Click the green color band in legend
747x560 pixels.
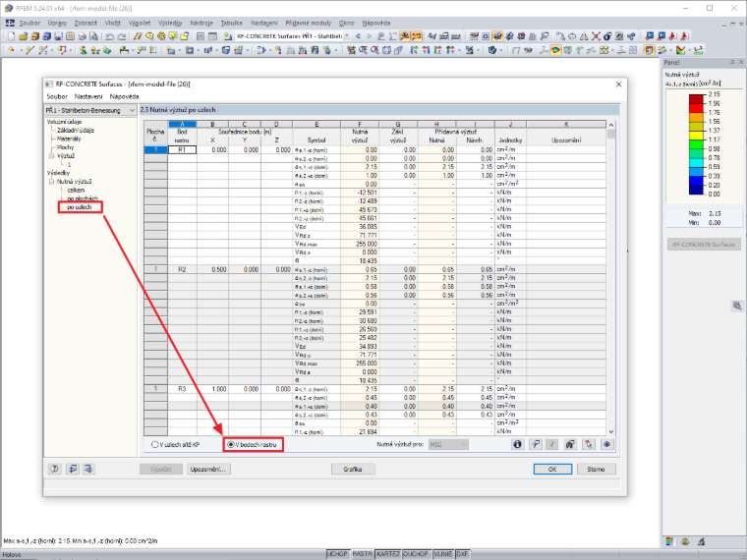pos(696,144)
